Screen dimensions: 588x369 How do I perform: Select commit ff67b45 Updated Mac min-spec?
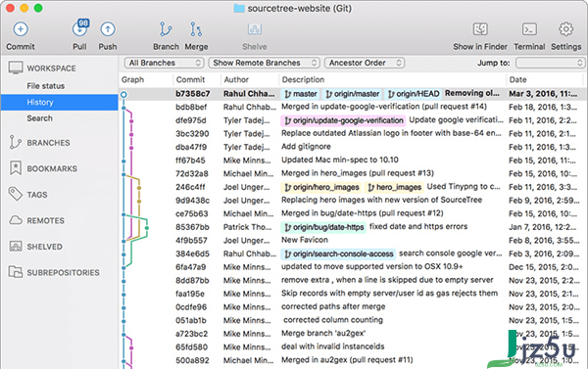tap(353, 161)
